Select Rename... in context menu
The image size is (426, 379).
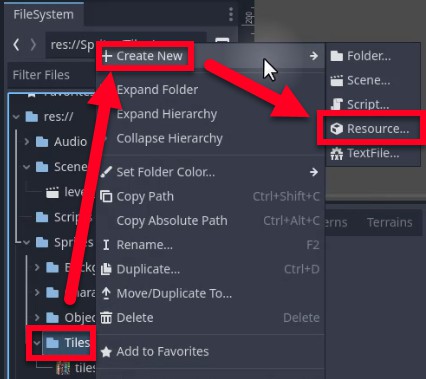pos(210,245)
